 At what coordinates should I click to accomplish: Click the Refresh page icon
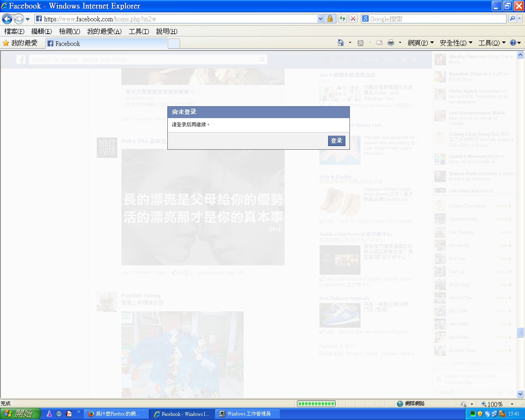click(342, 19)
